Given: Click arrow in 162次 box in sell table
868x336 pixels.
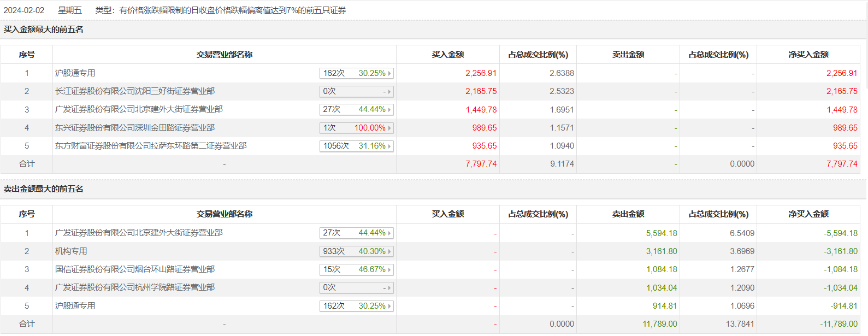Looking at the screenshot, I should click(389, 306).
